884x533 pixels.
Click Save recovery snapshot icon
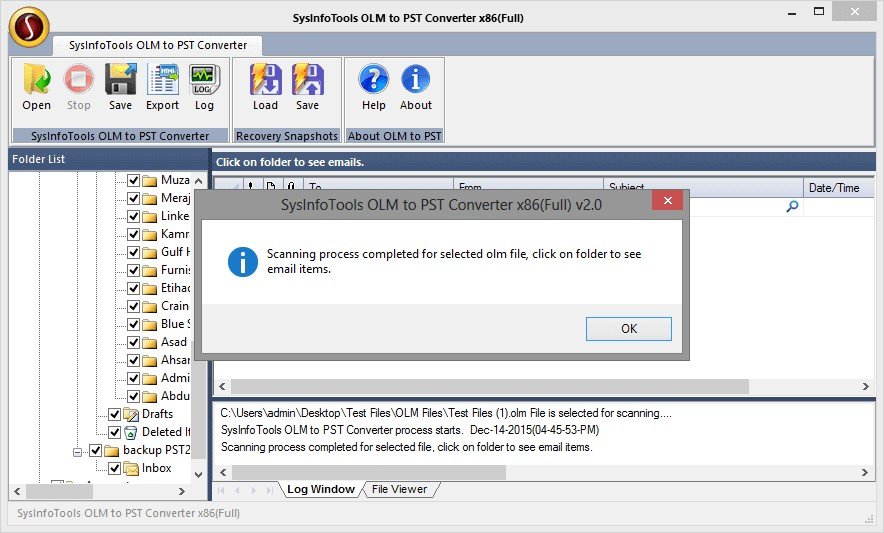coord(307,79)
